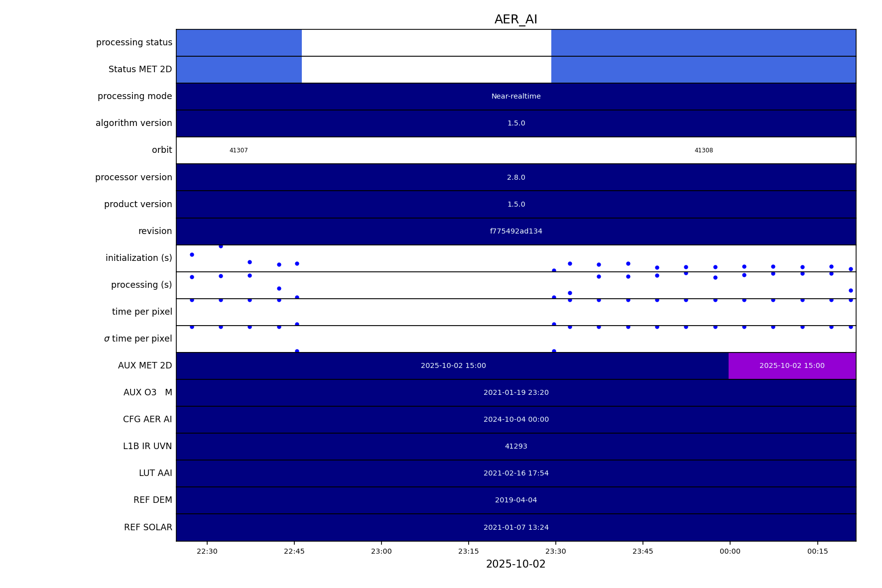Screen dimensions: 882x588
Task: Select the CFG AER AI row label
Action: coord(147,419)
